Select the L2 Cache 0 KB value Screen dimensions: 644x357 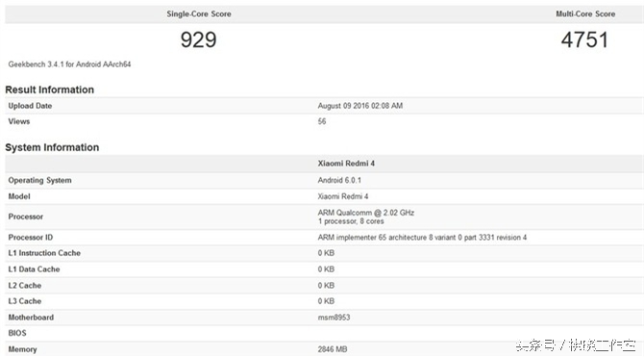326,285
